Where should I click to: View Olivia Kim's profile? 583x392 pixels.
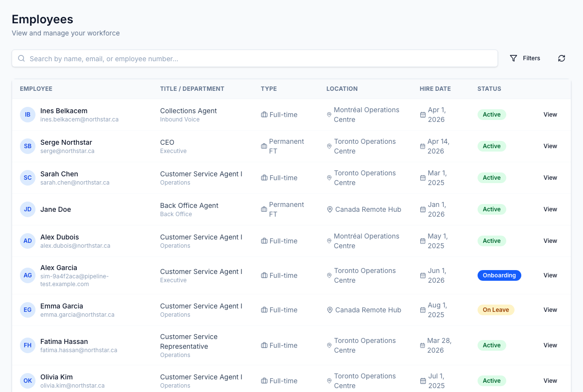pyautogui.click(x=550, y=381)
